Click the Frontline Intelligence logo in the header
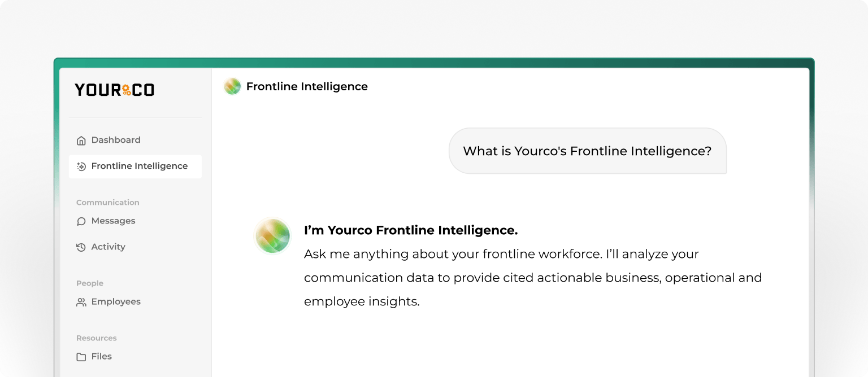Screen dimensions: 868x377 coord(232,86)
